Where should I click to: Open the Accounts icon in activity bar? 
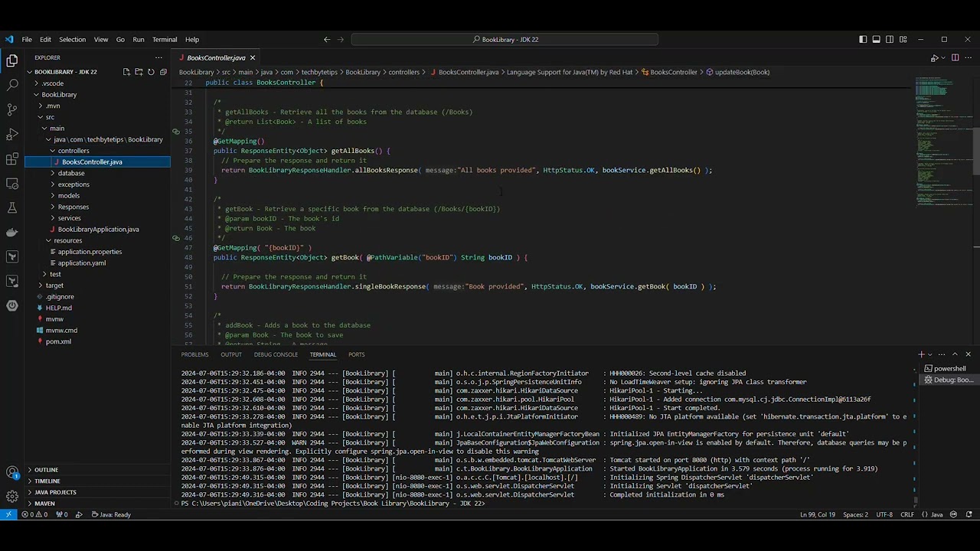(11, 472)
